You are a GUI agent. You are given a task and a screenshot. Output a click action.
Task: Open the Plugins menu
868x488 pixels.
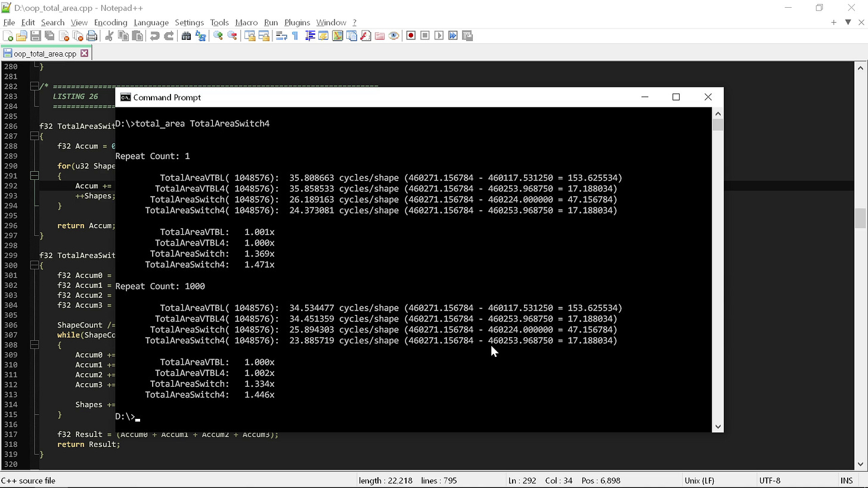click(297, 22)
